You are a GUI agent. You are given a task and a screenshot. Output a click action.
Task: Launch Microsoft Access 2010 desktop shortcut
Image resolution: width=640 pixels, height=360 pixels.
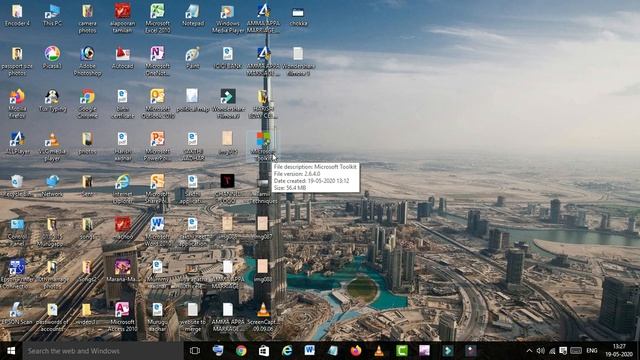(x=122, y=316)
